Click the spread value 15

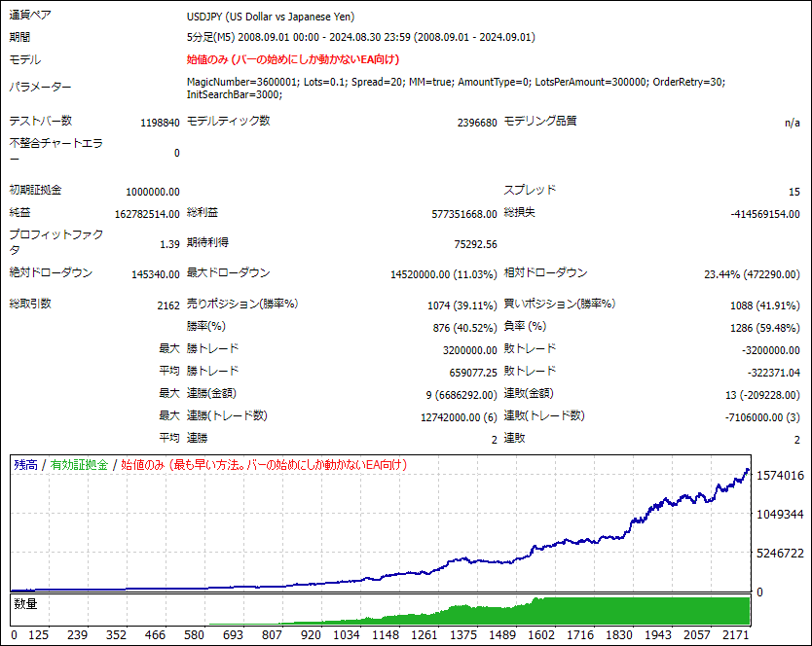794,192
